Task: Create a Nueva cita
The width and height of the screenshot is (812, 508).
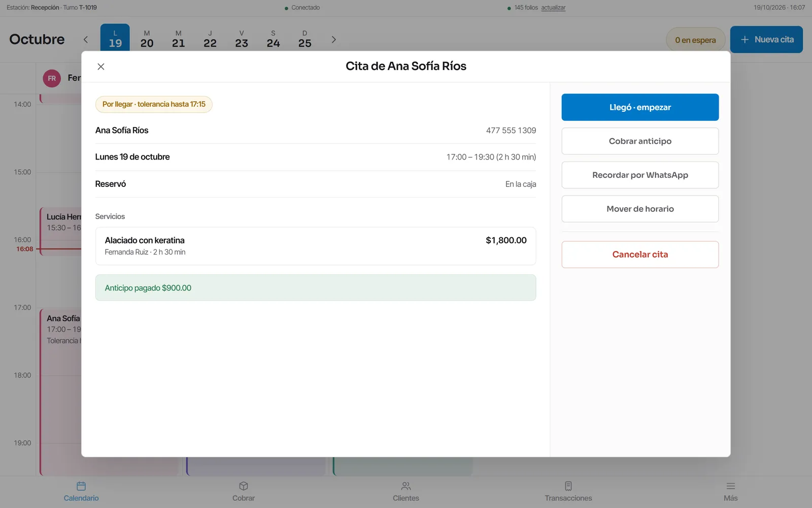Action: [x=766, y=40]
